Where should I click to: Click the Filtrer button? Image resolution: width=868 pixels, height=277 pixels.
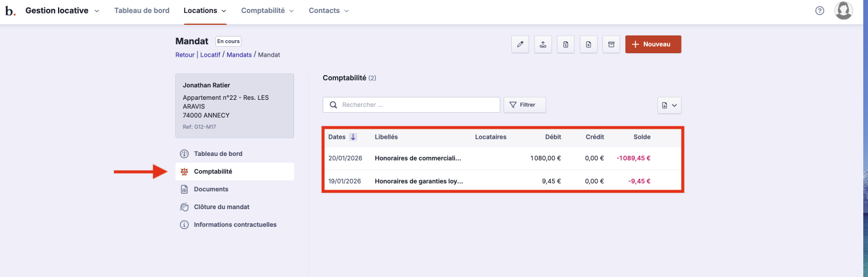tap(524, 105)
